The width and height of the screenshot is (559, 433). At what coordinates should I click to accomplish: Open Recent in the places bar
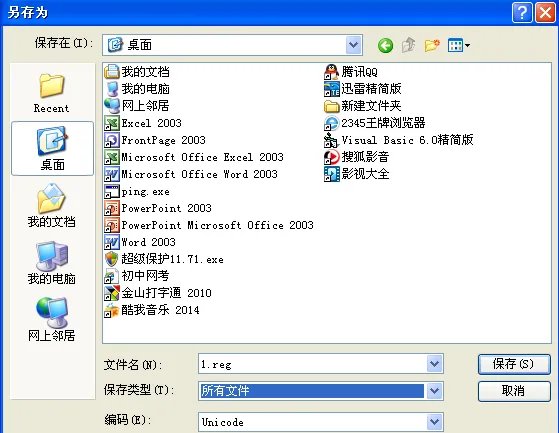click(x=52, y=93)
